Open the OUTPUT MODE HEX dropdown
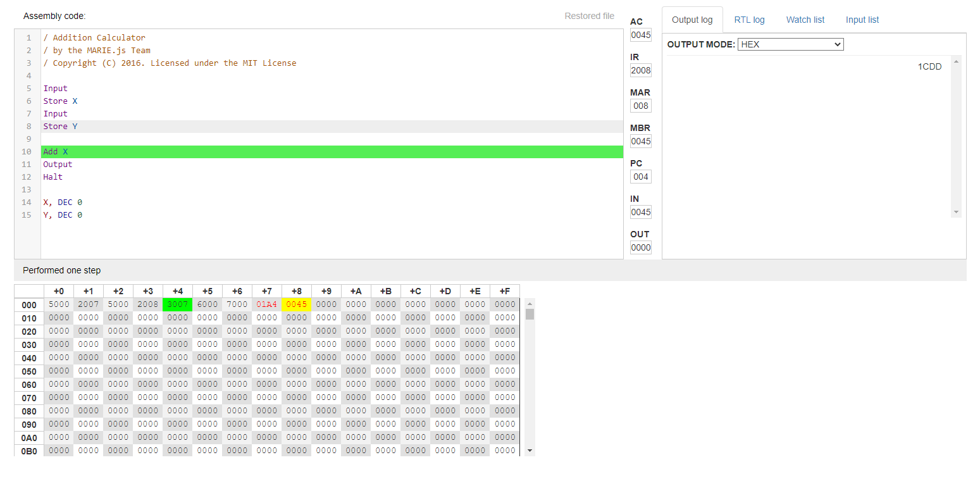 [790, 44]
